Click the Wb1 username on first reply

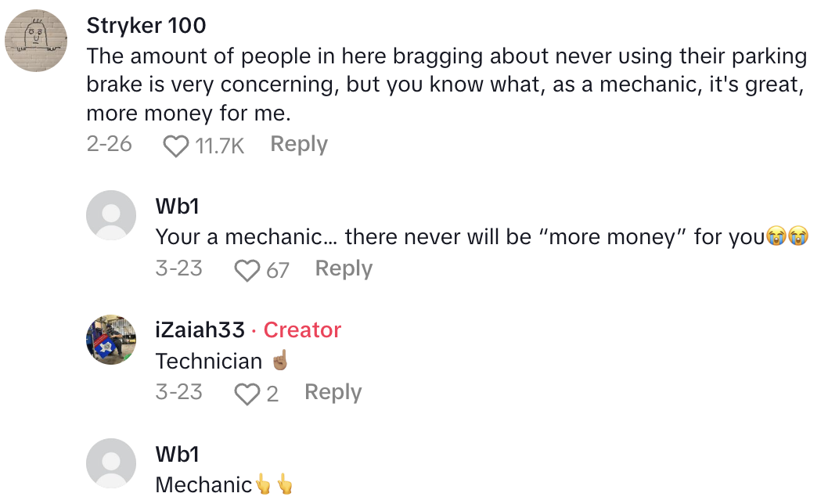[176, 206]
